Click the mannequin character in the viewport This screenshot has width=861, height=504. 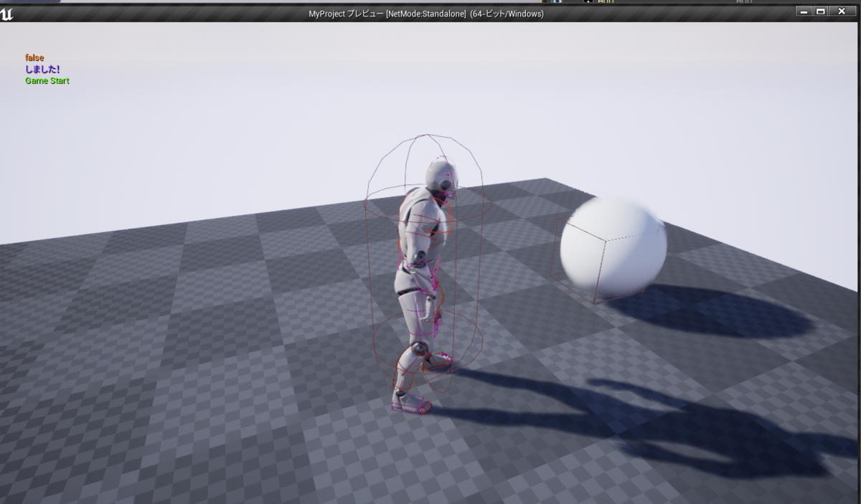click(423, 287)
